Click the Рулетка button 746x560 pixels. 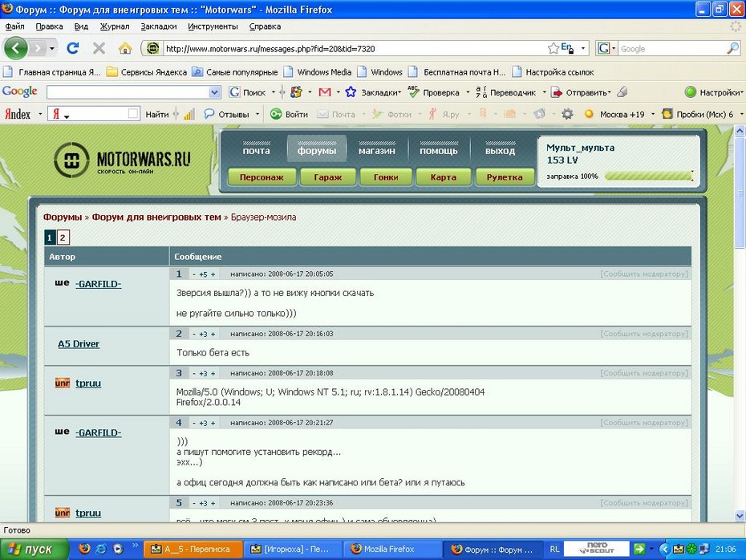(x=505, y=177)
